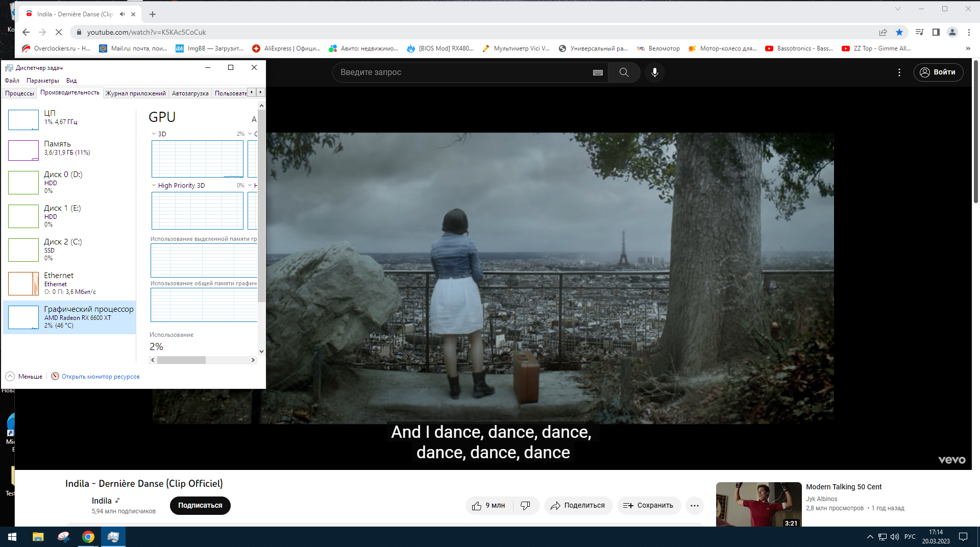Click Войти sign-in button on YouTube
Screen dimensions: 980x547
tap(938, 72)
